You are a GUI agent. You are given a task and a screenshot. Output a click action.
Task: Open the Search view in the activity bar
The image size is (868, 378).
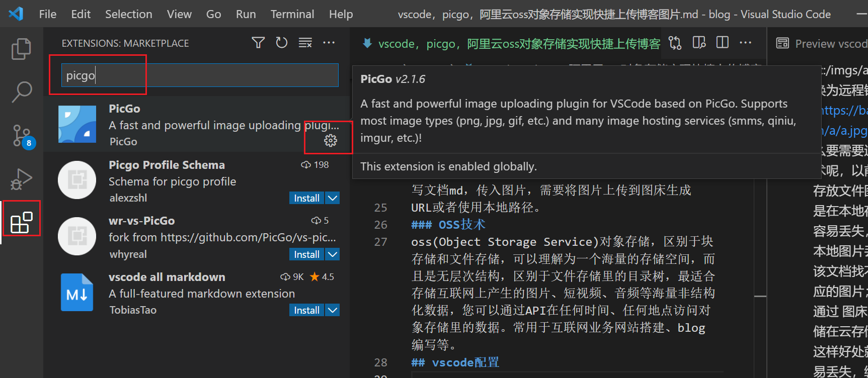click(21, 92)
